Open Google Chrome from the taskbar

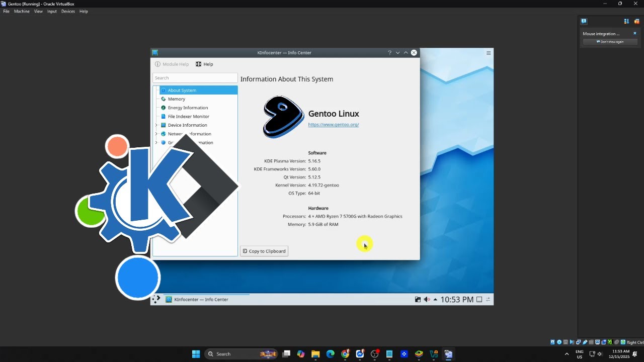click(345, 354)
